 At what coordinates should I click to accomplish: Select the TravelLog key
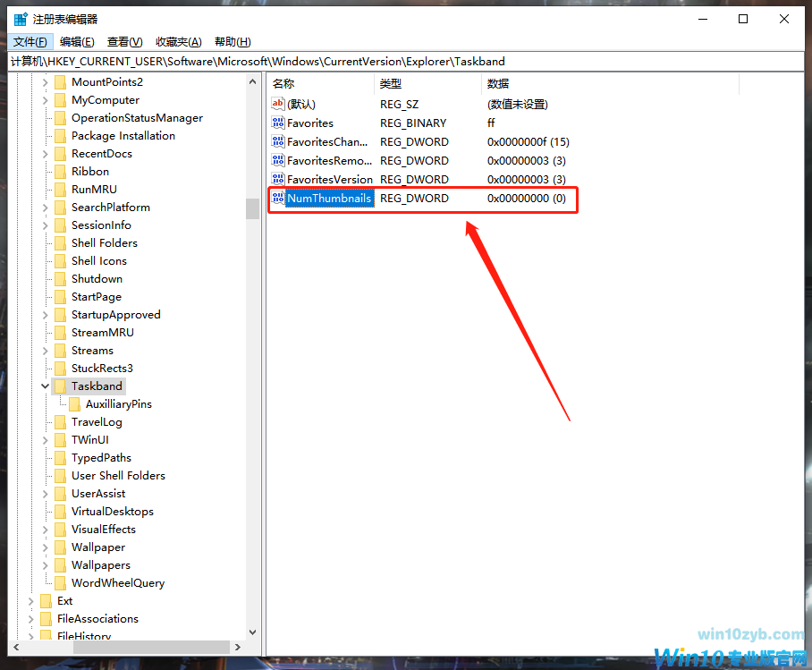point(97,422)
